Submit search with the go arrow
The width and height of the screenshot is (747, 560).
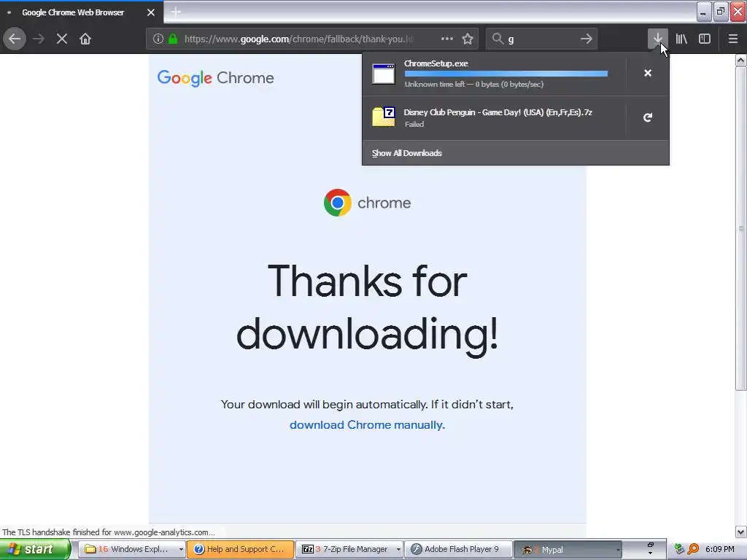click(x=587, y=39)
